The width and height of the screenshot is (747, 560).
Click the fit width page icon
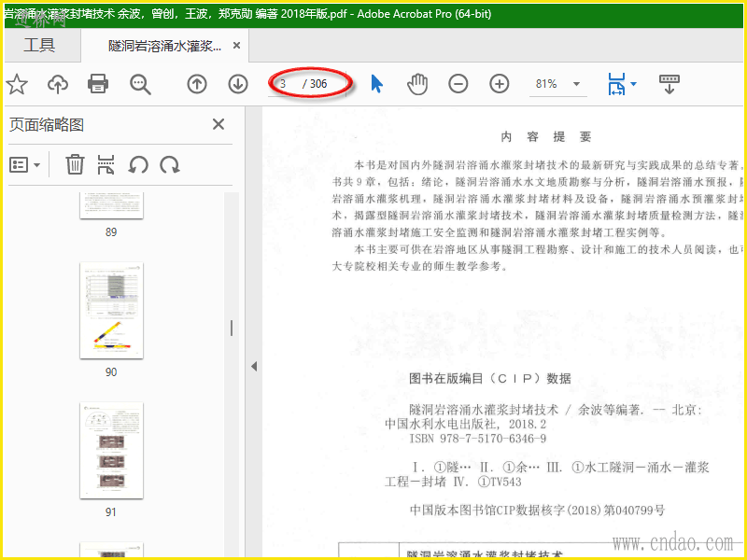coord(616,84)
